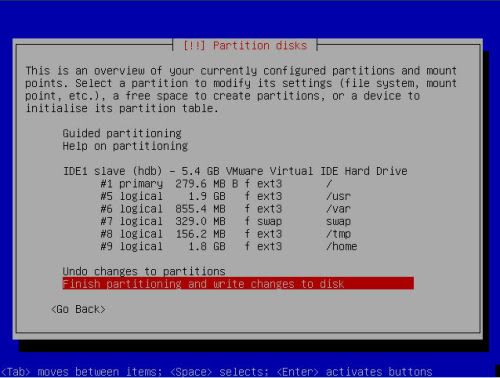Click the Go Back button
Screen dimensions: 500x378
[x=78, y=309]
